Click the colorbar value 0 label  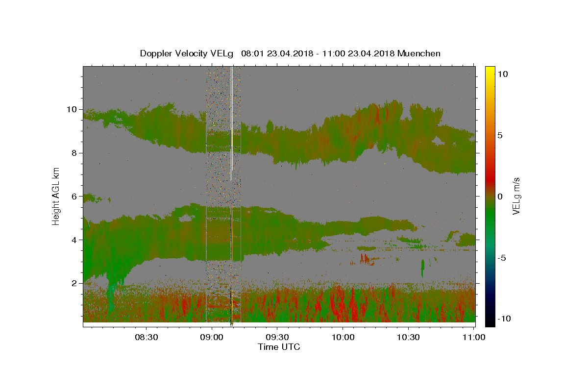pyautogui.click(x=500, y=196)
